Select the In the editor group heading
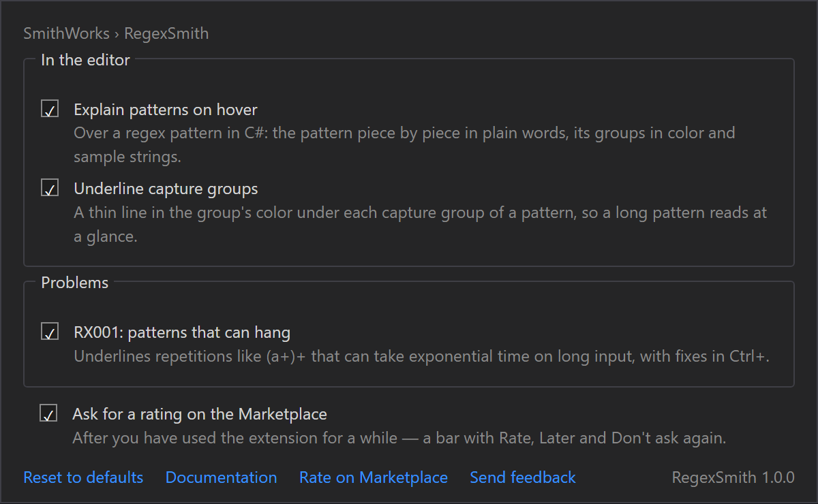The width and height of the screenshot is (818, 504). [x=85, y=60]
